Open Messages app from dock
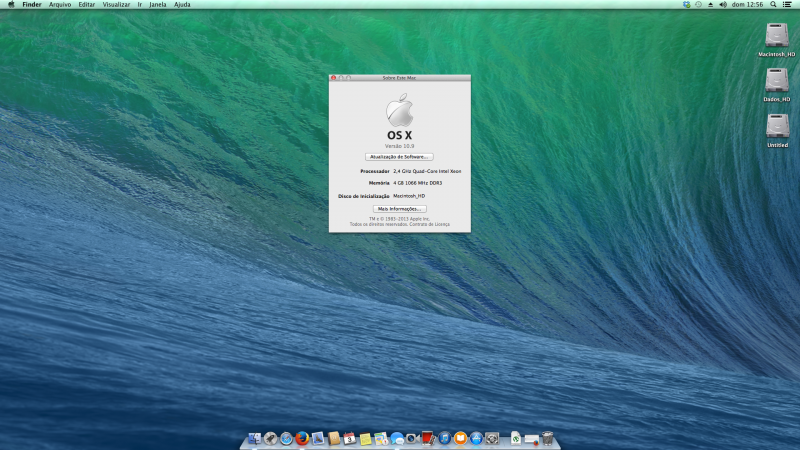The height and width of the screenshot is (450, 800). [x=397, y=438]
